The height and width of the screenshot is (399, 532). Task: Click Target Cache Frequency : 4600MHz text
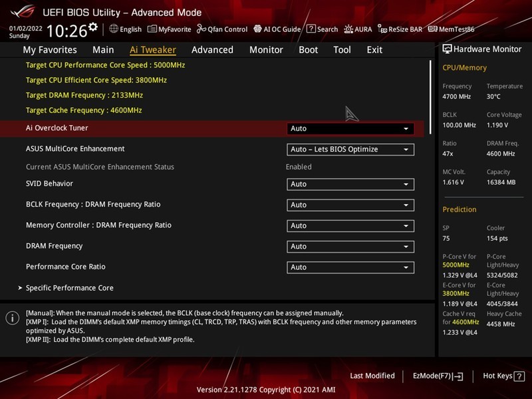[84, 110]
